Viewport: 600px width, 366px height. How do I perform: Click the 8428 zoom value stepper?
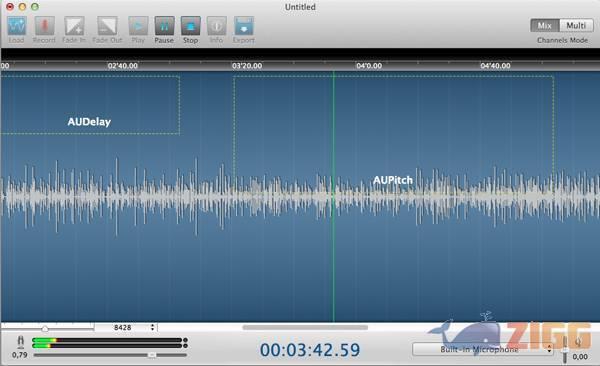(152, 328)
